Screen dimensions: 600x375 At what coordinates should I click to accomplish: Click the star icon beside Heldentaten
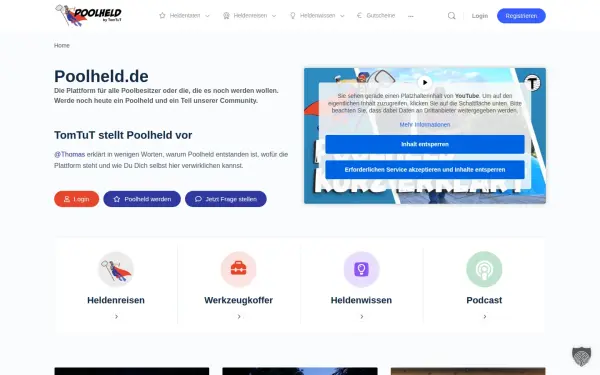click(x=162, y=16)
